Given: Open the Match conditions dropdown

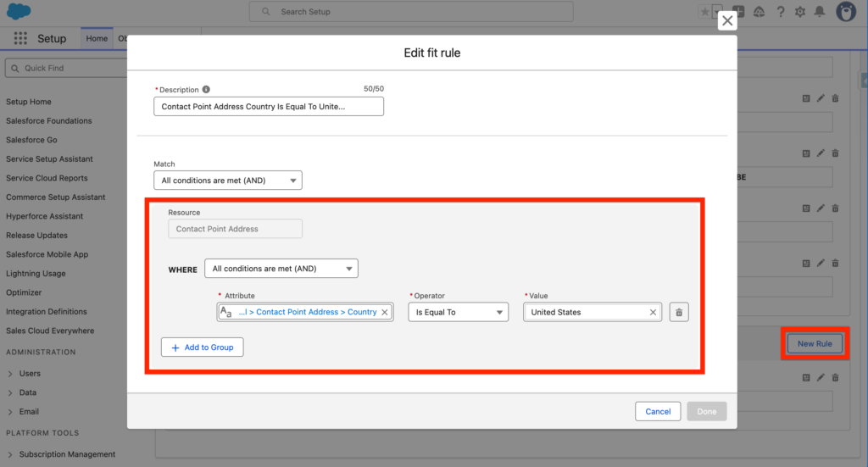Looking at the screenshot, I should pos(227,180).
